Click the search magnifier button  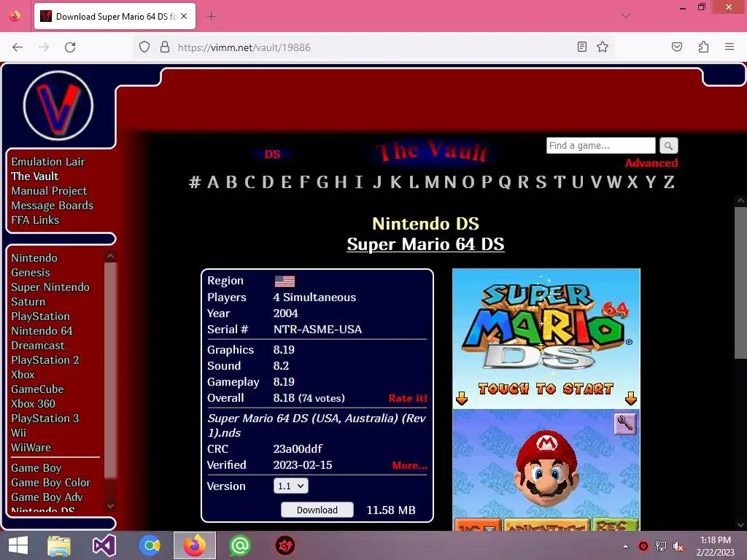coord(668,146)
